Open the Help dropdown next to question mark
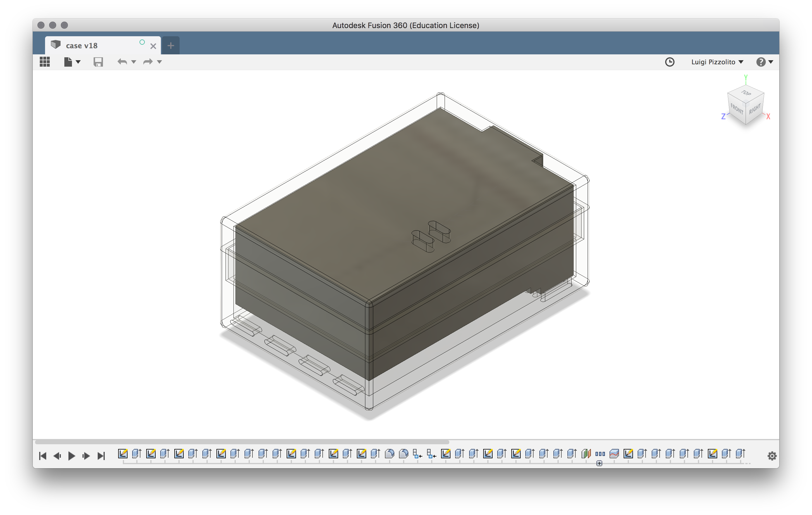This screenshot has height=515, width=812. click(x=771, y=62)
